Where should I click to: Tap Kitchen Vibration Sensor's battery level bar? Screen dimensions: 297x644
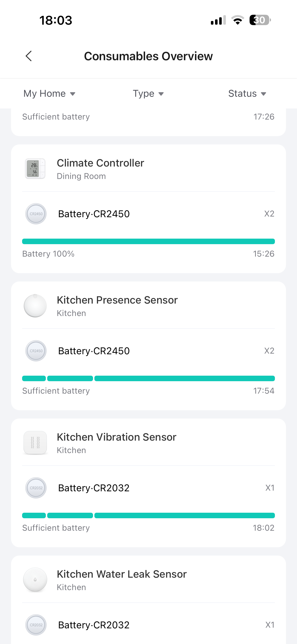tap(148, 515)
